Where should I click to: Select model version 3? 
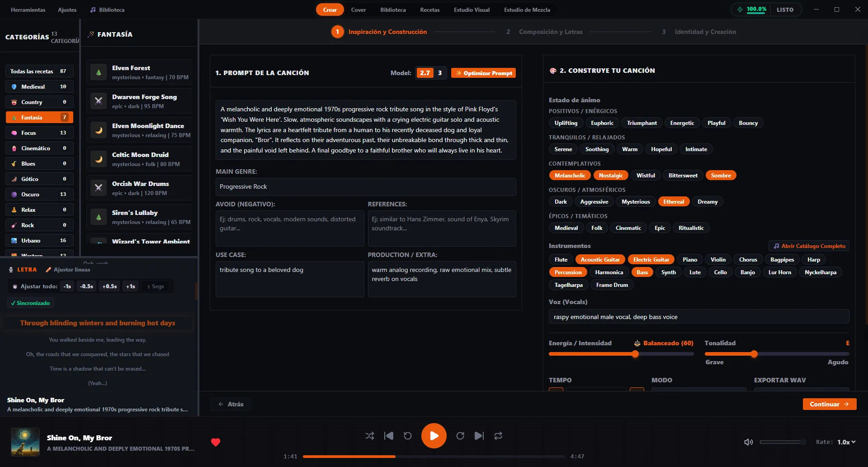click(439, 73)
